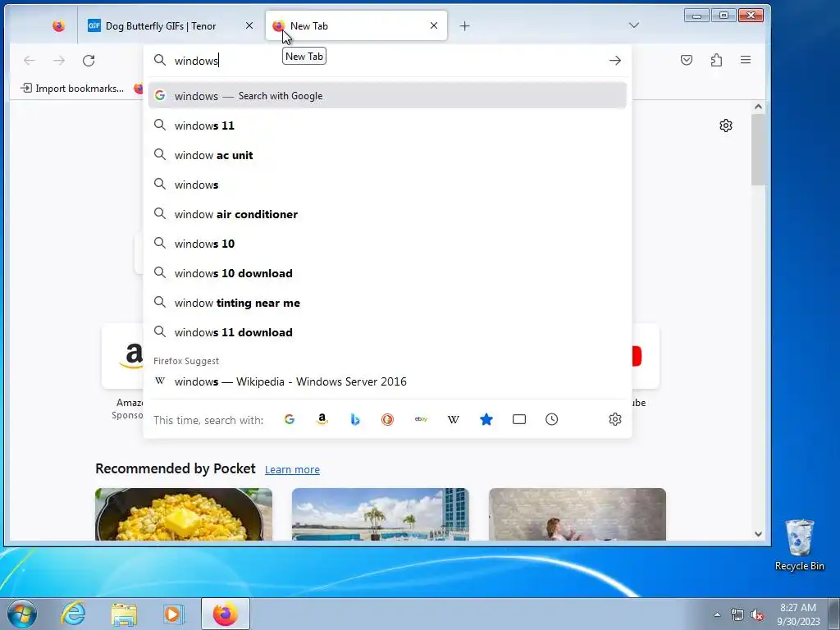Click Firefox taskbar button
The height and width of the screenshot is (630, 840).
coord(226,614)
